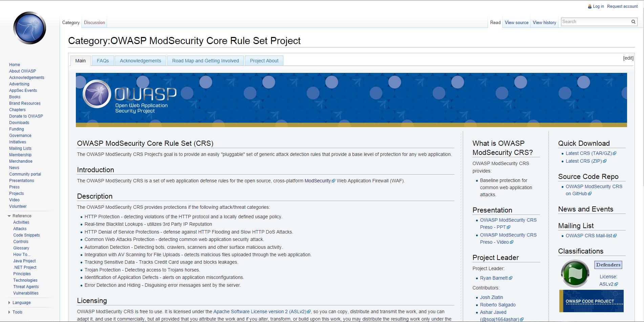Click the ASLv2 license link under Classifications

[x=608, y=284]
